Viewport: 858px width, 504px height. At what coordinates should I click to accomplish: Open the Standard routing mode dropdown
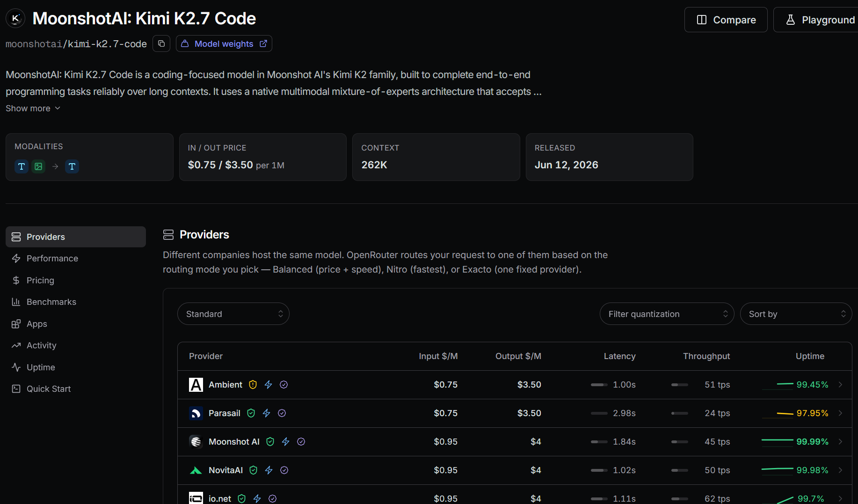coord(233,314)
